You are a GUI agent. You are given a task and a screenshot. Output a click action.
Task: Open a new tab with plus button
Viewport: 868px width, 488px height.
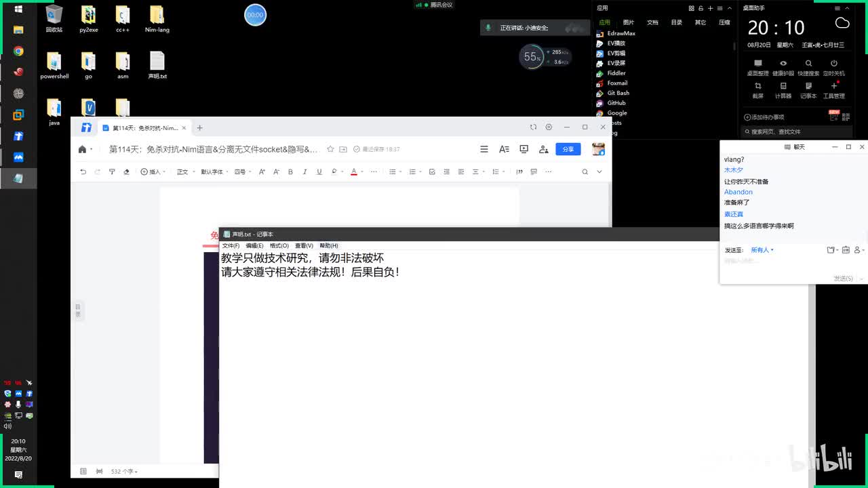click(x=199, y=127)
